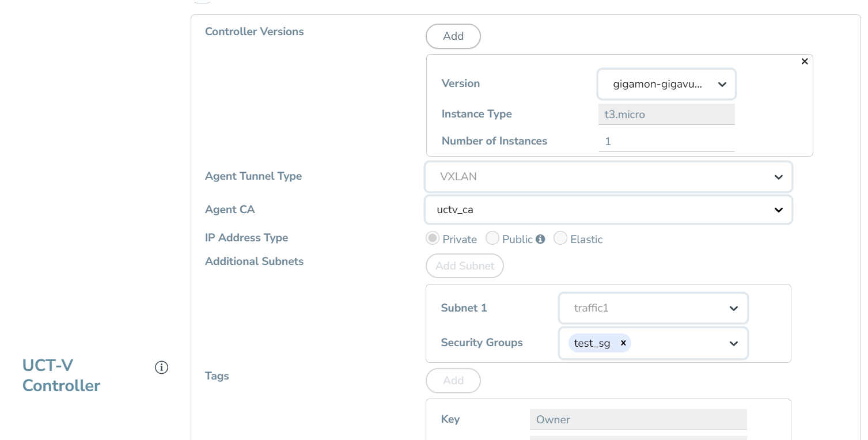Click Add under Controller Versions
The image size is (868, 440).
pyautogui.click(x=453, y=36)
